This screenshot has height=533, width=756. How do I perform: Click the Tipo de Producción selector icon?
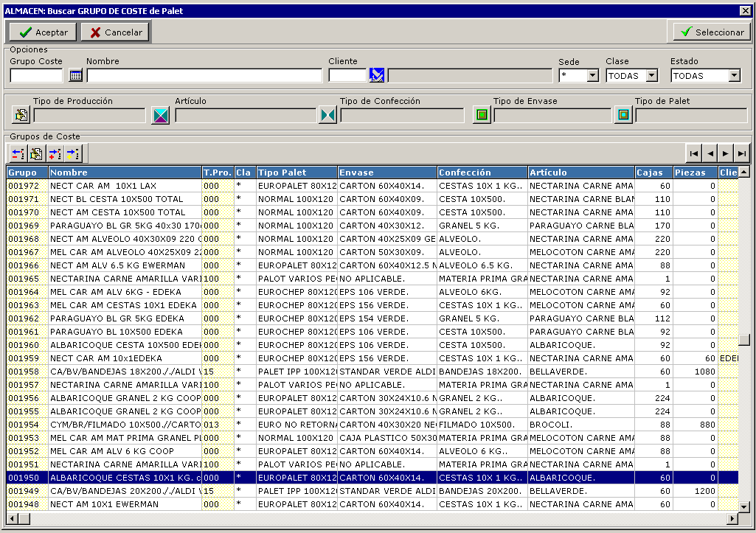(x=21, y=115)
